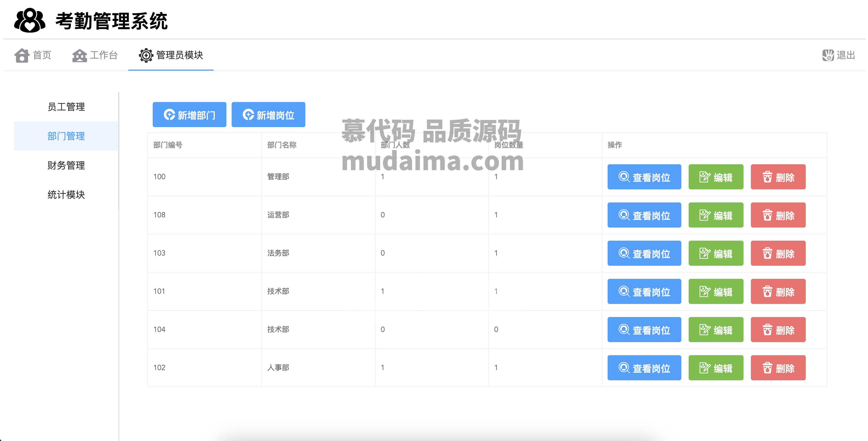Viewport: 868px width, 441px height.
Task: Click the pencil edit icon in row 103
Action: (x=705, y=253)
